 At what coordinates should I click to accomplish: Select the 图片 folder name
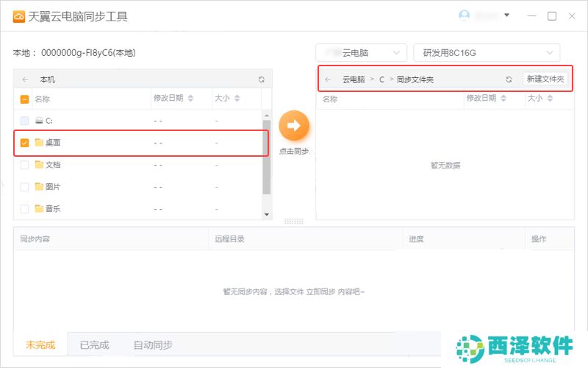[x=53, y=186]
